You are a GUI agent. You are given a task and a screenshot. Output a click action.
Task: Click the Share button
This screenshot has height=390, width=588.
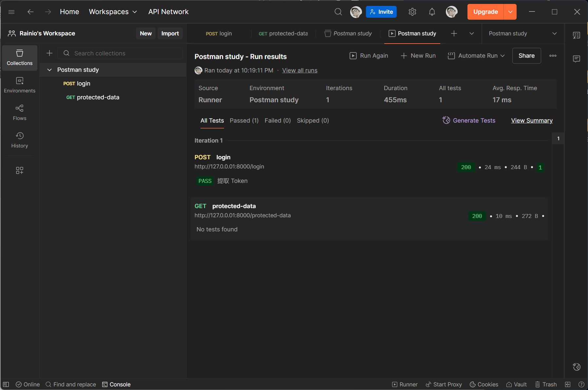click(x=526, y=56)
